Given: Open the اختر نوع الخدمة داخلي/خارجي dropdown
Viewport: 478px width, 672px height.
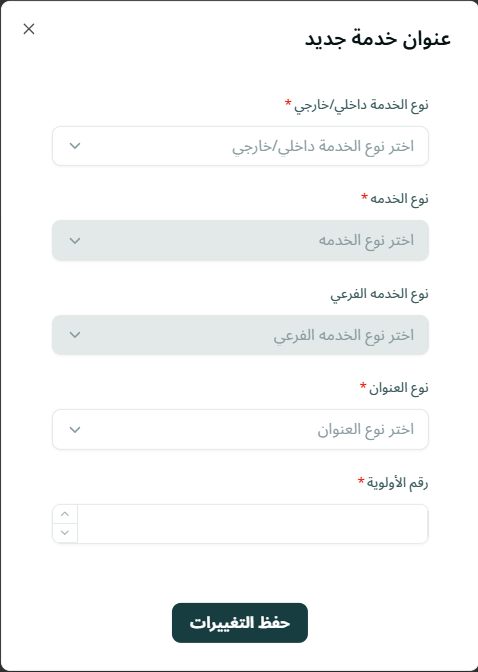Looking at the screenshot, I should click(240, 146).
